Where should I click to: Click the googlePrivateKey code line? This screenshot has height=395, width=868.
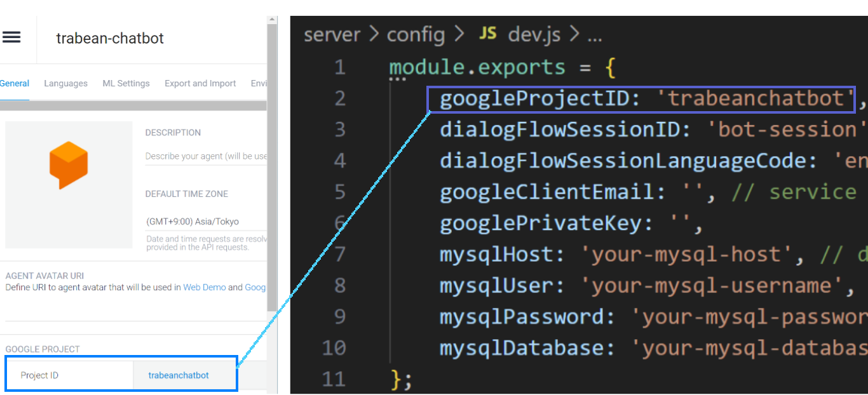[572, 223]
